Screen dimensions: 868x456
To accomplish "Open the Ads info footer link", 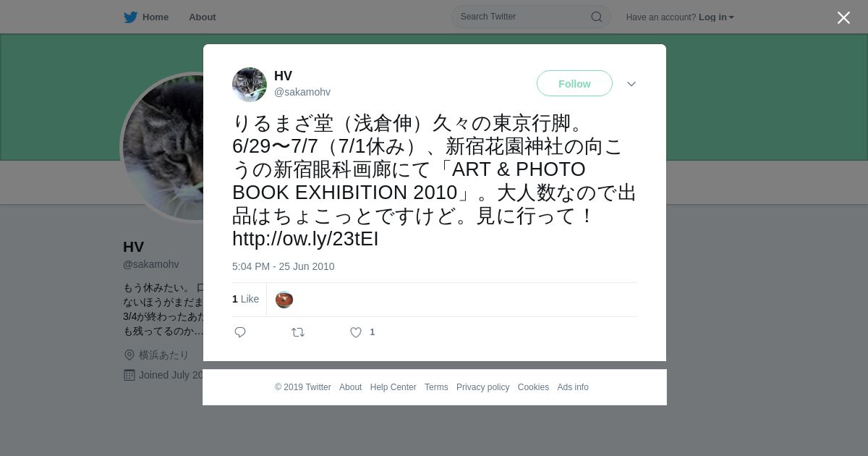I will pyautogui.click(x=573, y=387).
